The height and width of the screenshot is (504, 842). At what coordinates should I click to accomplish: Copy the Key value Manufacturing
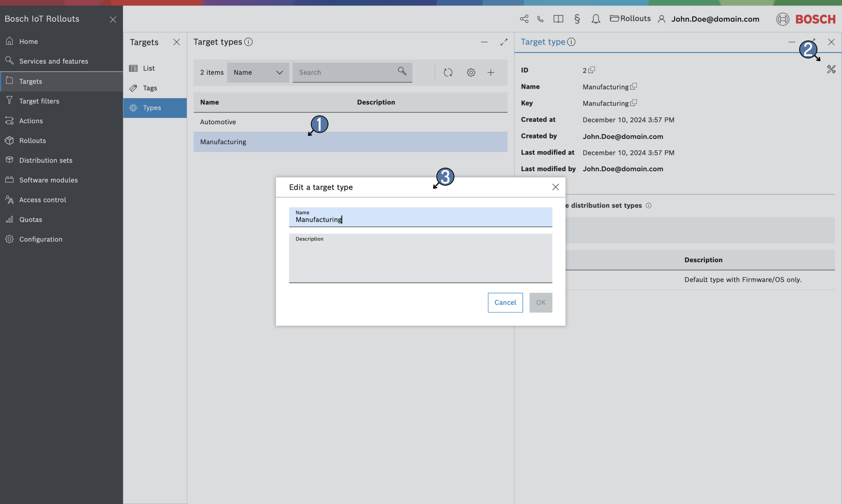coord(633,102)
